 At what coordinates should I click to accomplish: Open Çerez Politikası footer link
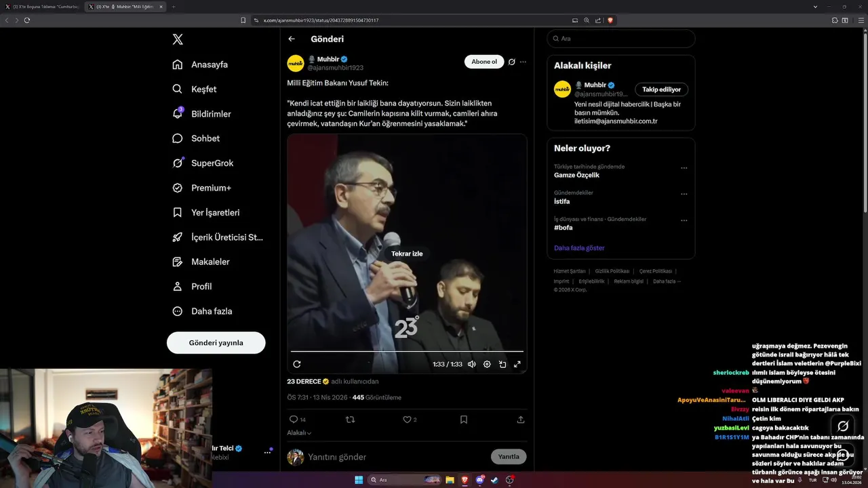point(656,271)
